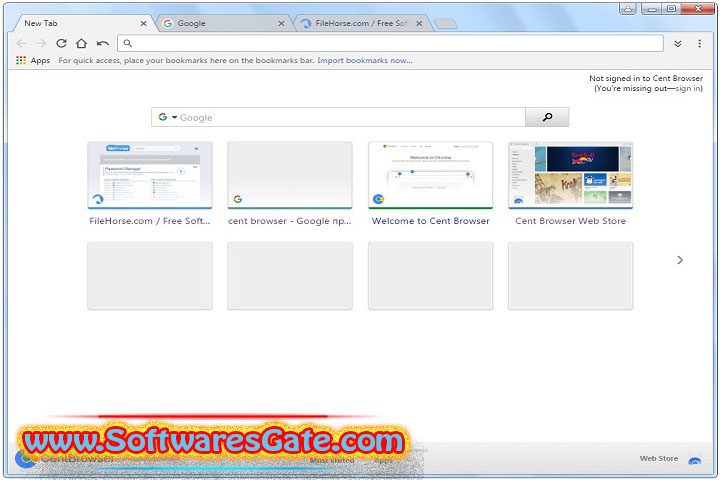
Task: Click into the address bar
Action: (x=390, y=43)
